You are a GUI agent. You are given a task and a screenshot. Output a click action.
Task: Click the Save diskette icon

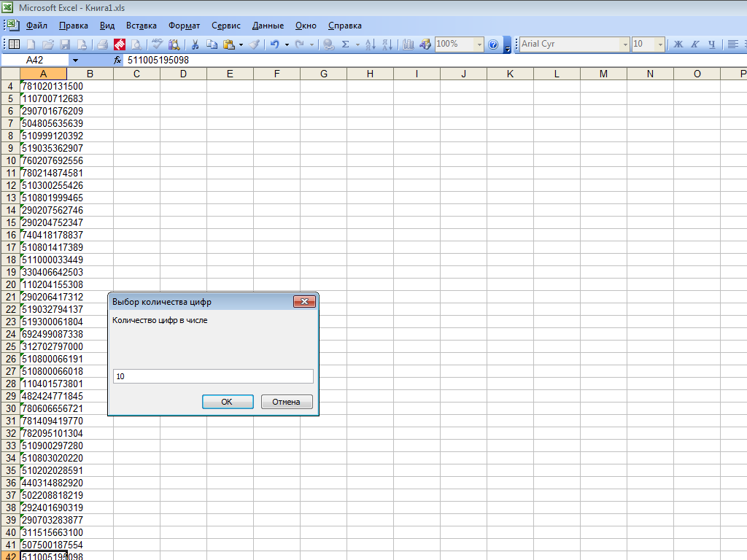pyautogui.click(x=65, y=44)
